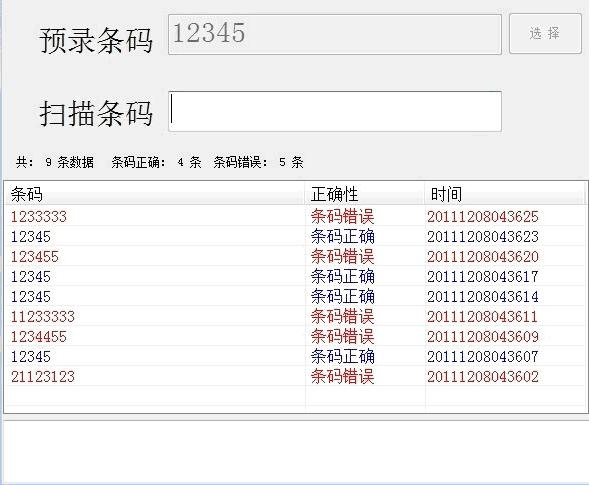The width and height of the screenshot is (589, 485).
Task: Select the row with barcode 123455
Action: [295, 257]
